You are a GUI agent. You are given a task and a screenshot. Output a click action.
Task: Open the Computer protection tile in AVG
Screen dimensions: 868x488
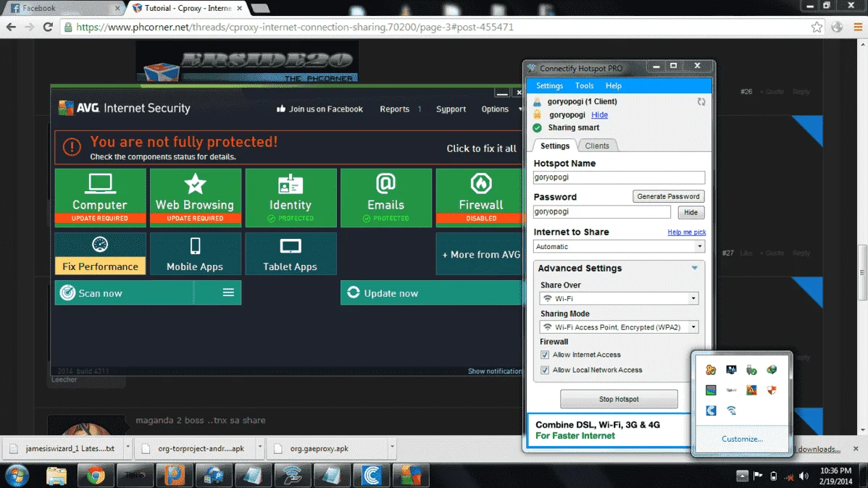click(100, 198)
